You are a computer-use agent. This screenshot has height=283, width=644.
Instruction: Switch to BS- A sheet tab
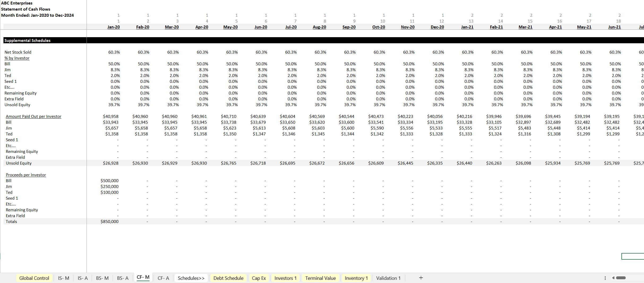(123, 278)
